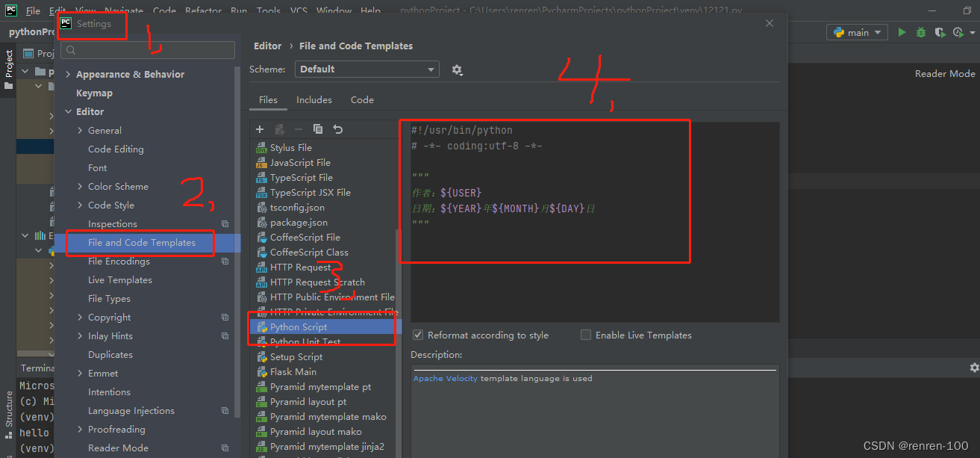
Task: Click the terminal panel gear icon
Action: click(974, 368)
